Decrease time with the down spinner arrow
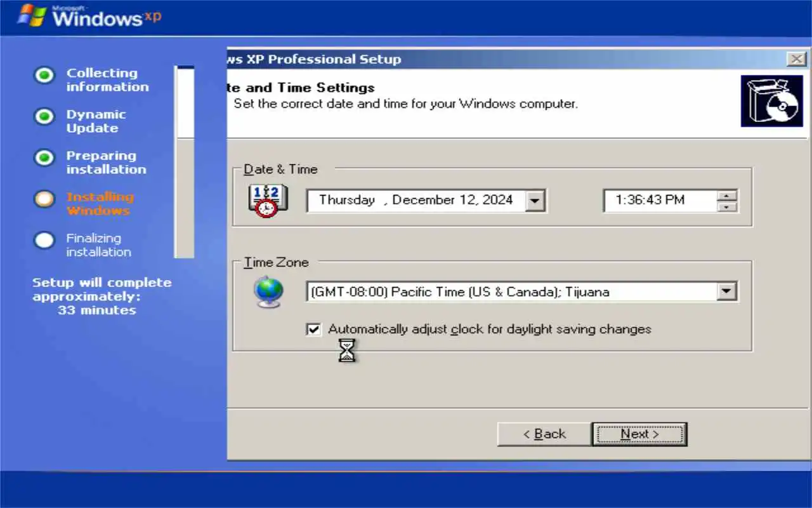Viewport: 812px width, 508px height. tap(727, 206)
